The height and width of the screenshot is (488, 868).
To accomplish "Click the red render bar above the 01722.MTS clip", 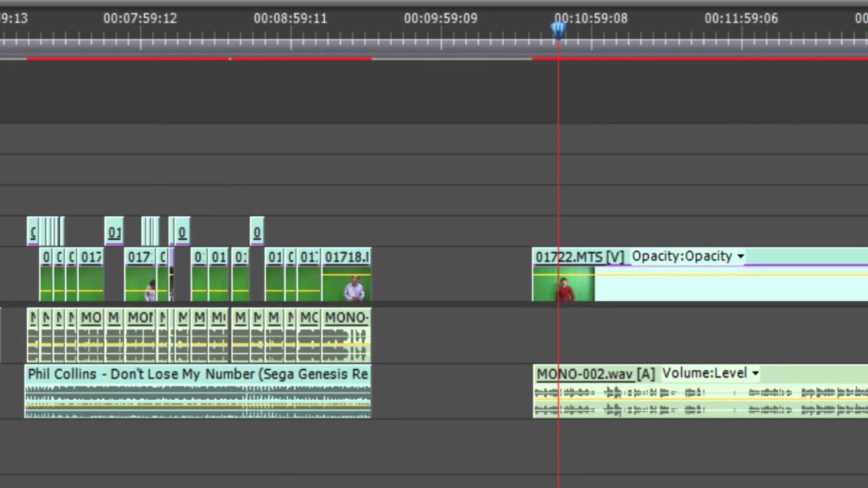I will (700, 59).
